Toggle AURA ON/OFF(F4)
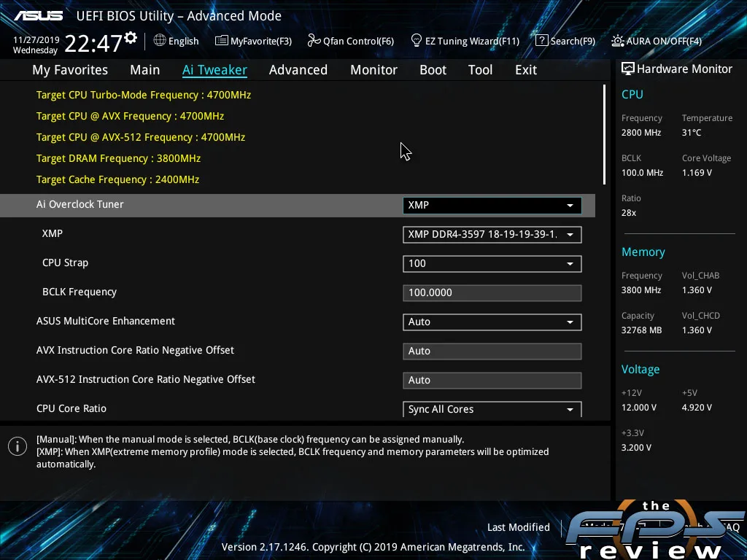The image size is (747, 560). coord(664,41)
